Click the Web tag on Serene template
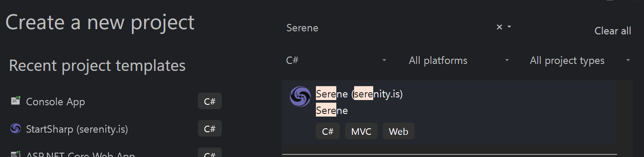Viewport: 644px width, 157px height. [x=398, y=131]
